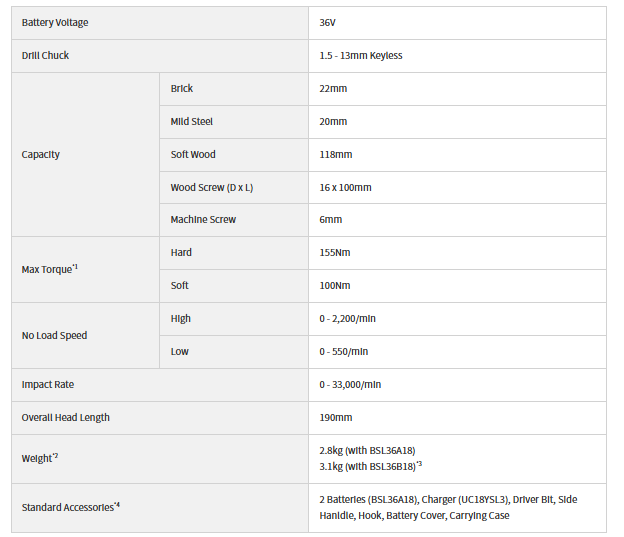Click the Standard Accessories label cell

pos(160,508)
